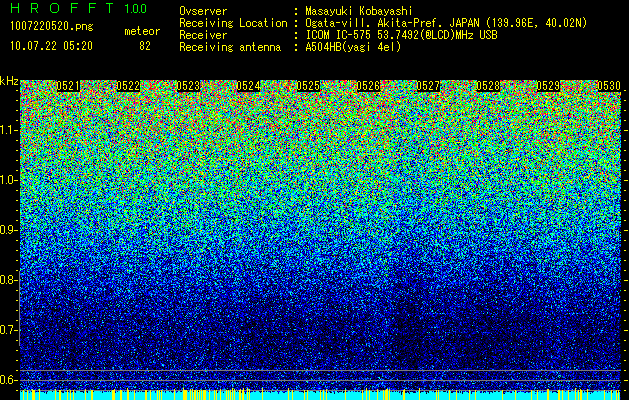Screen dimensions: 629x400
Task: Click the meteor count value 82
Action: point(145,46)
